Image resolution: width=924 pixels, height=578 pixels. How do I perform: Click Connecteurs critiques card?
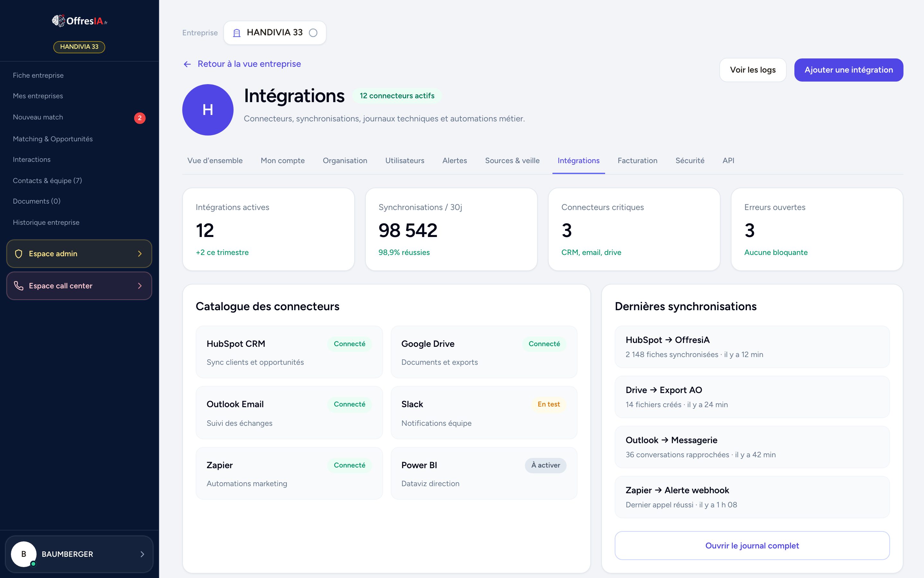coord(634,229)
